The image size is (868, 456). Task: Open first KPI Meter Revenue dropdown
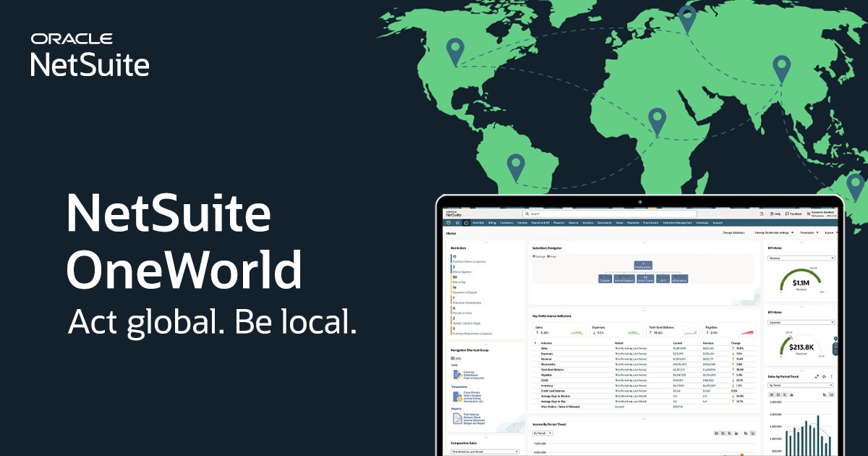pyautogui.click(x=801, y=258)
